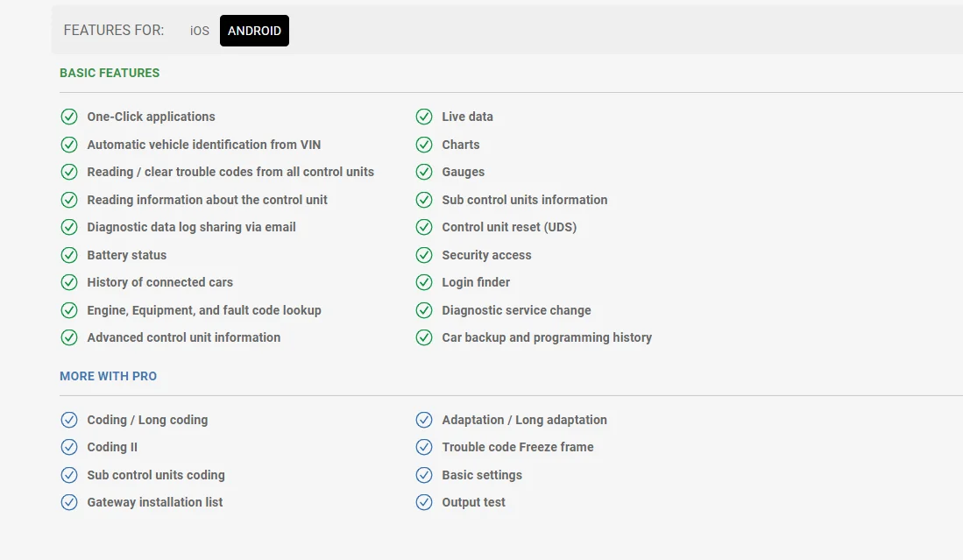Click checkmark icon next to Login finder
963x560 pixels.
coord(424,282)
